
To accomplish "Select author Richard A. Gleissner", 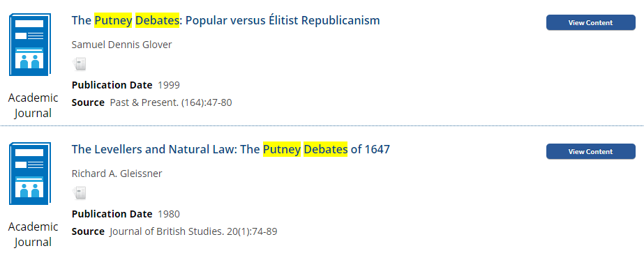I will pyautogui.click(x=117, y=174).
